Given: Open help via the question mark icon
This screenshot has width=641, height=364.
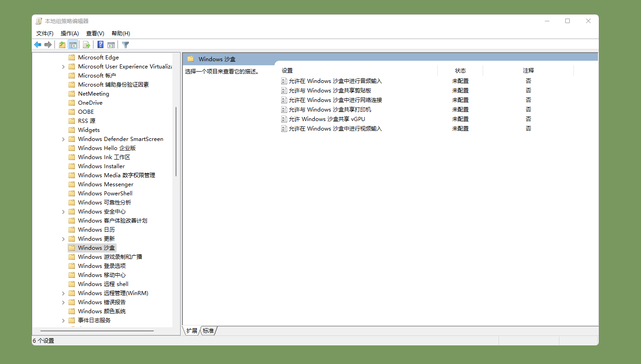Looking at the screenshot, I should 101,44.
